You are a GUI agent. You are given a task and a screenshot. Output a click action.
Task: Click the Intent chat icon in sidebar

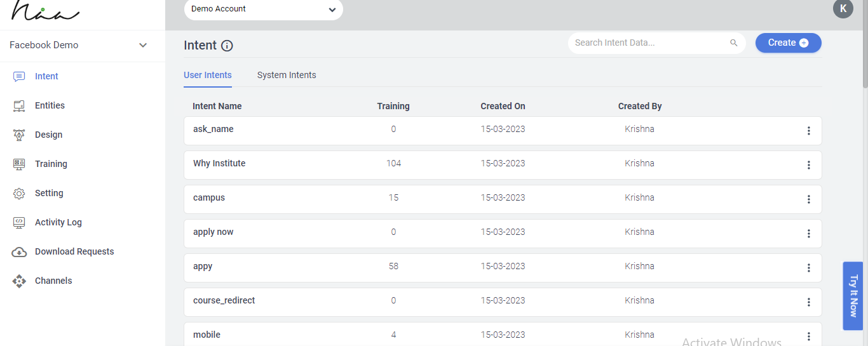point(19,77)
